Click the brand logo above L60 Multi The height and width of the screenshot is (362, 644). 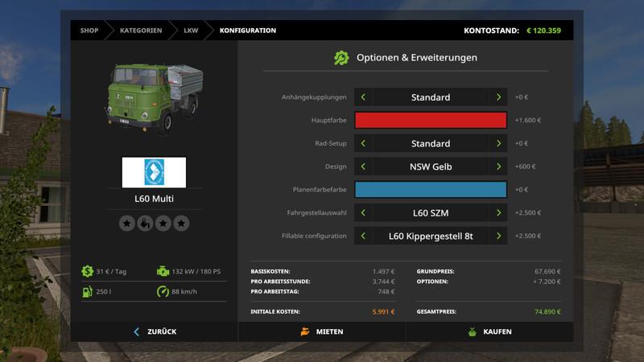[x=154, y=172]
